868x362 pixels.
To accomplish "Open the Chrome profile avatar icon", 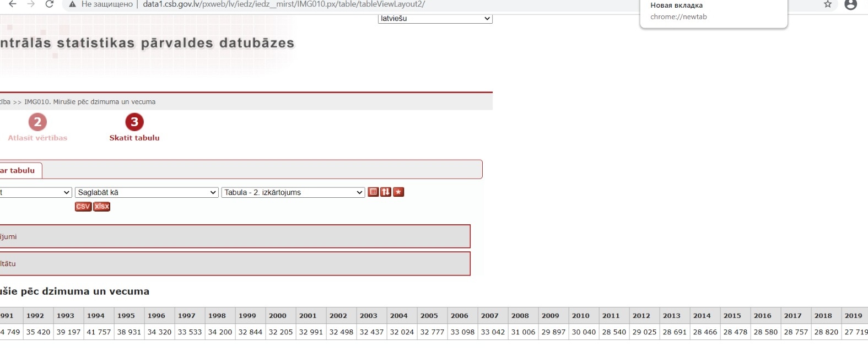I will 850,4.
